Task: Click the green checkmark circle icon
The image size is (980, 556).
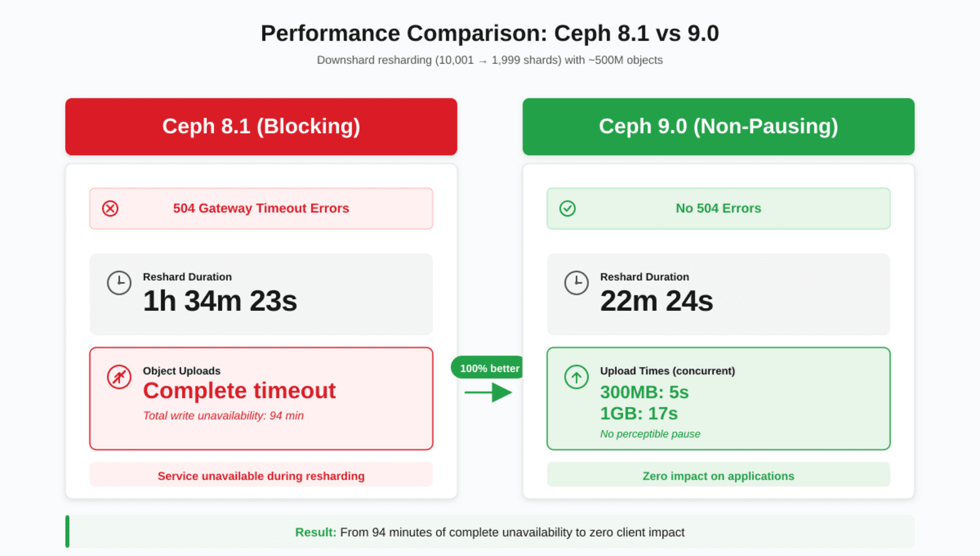Action: [x=568, y=208]
